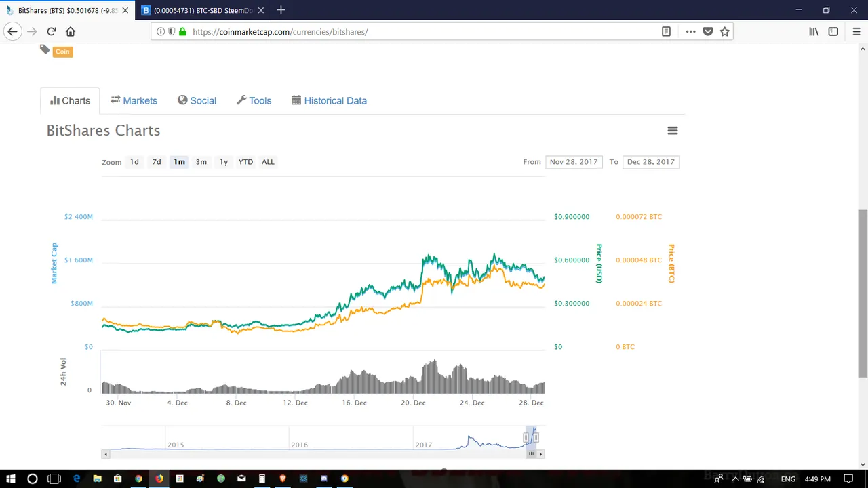868x488 pixels.
Task: Save page to Pocket icon
Action: click(708, 31)
